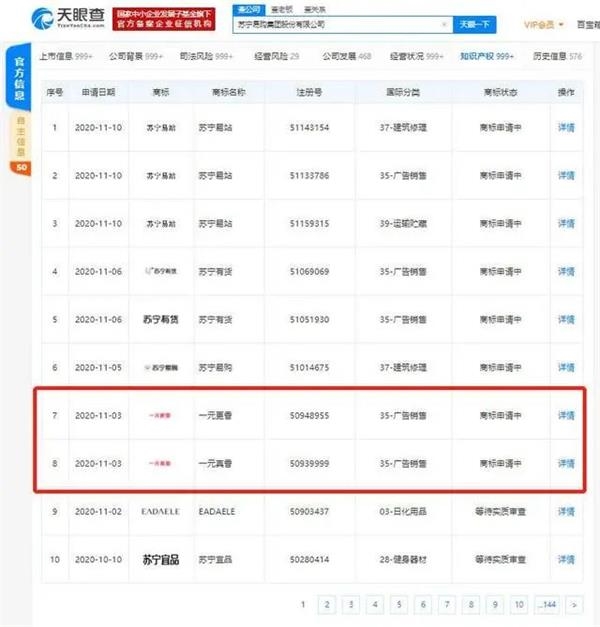Image resolution: width=600 pixels, height=627 pixels.
Task: Open 详情 for registration 51143154
Action: (x=566, y=128)
